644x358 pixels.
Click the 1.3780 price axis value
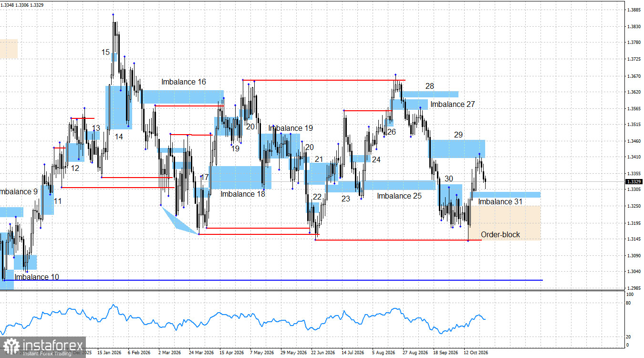pyautogui.click(x=634, y=43)
